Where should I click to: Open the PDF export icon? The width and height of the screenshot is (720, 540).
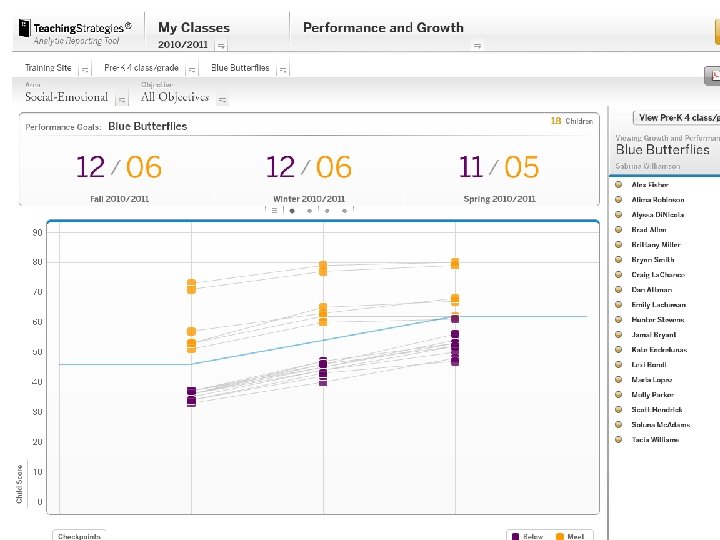pos(714,75)
